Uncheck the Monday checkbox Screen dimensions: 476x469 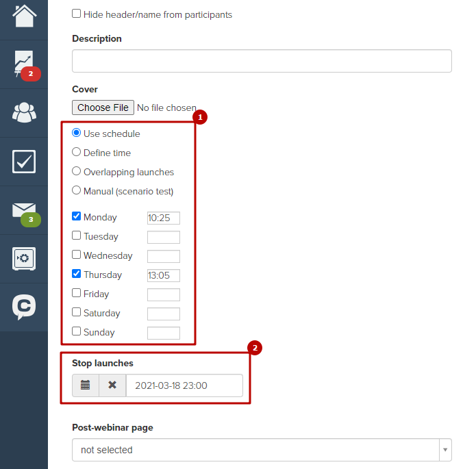76,216
